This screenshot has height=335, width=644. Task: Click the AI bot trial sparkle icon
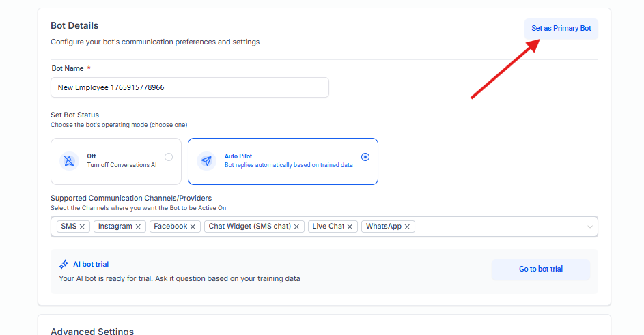tap(64, 264)
